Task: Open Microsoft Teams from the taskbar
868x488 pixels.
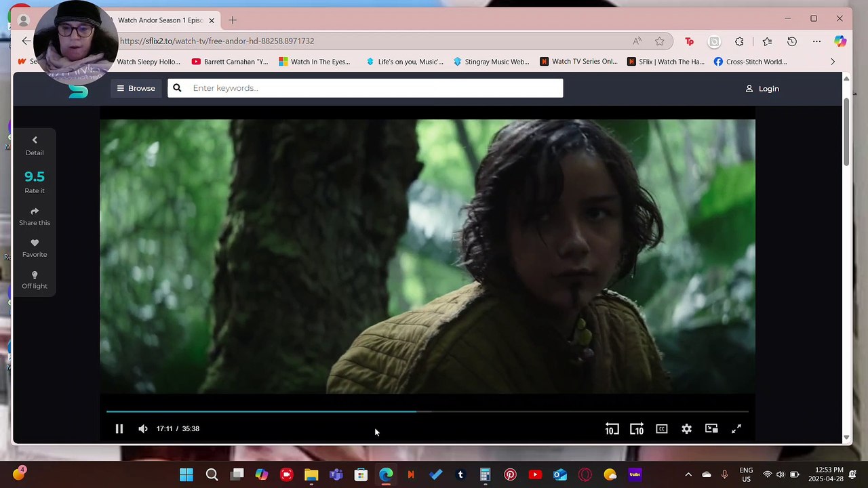Action: point(336,474)
